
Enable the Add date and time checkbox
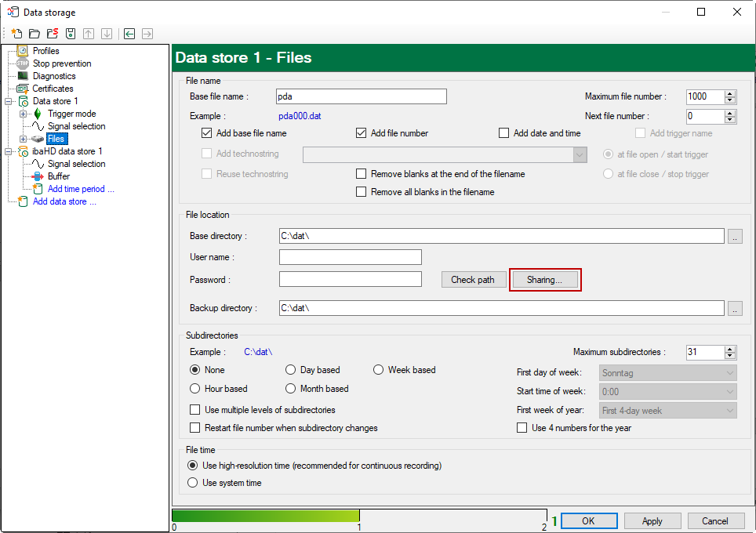tap(504, 133)
